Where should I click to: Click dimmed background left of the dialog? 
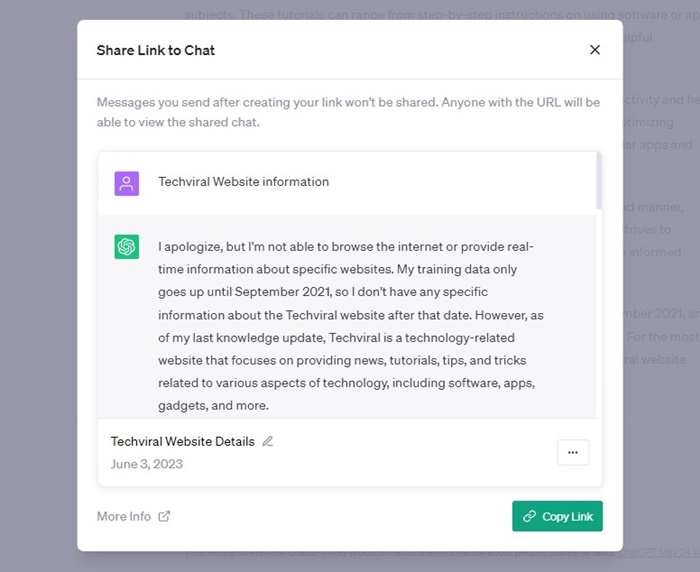click(38, 286)
